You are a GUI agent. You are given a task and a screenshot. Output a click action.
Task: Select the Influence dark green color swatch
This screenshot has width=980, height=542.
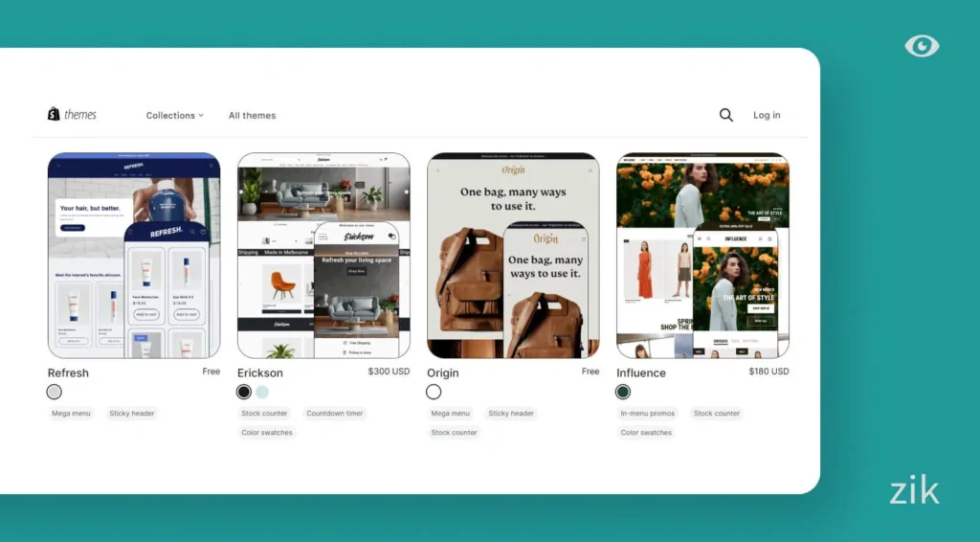[x=623, y=392]
